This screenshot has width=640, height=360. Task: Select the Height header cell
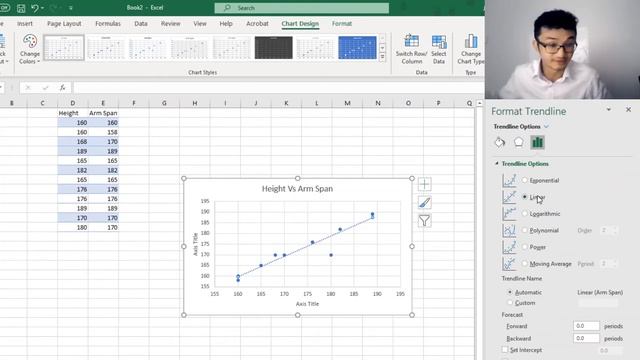click(x=73, y=113)
